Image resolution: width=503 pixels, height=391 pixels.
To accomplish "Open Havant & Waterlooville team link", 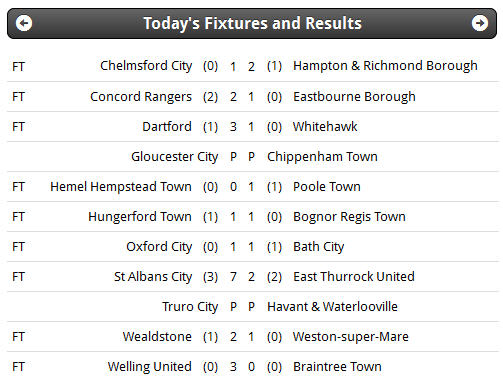I will pos(332,307).
